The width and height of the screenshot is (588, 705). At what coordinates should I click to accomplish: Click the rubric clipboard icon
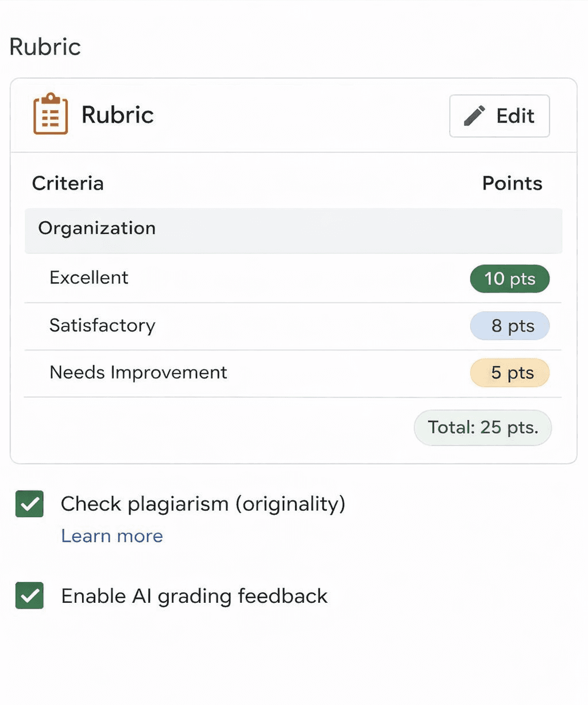51,114
